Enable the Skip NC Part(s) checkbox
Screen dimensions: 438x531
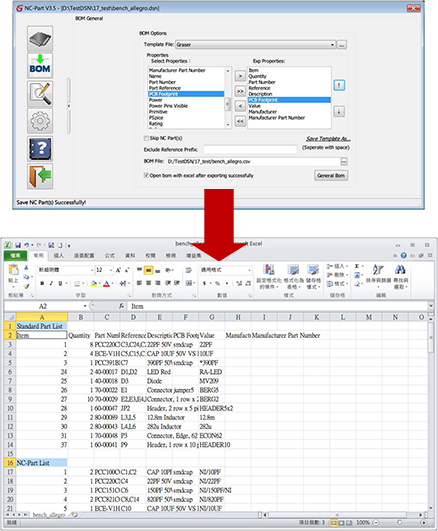(x=146, y=138)
